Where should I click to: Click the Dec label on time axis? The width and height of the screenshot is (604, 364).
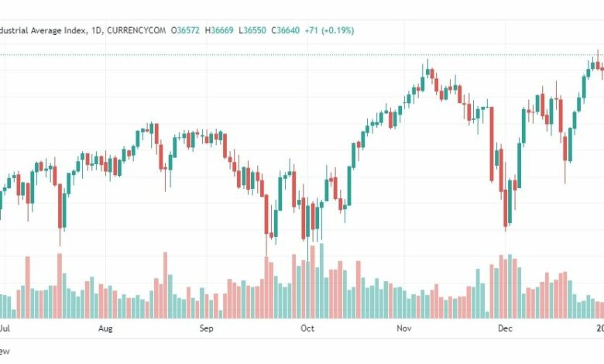(x=505, y=328)
